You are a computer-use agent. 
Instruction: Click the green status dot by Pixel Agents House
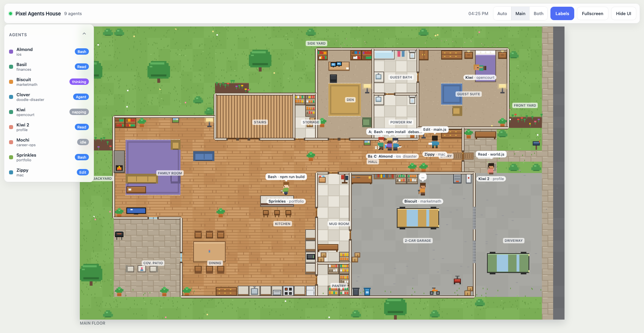tap(11, 14)
